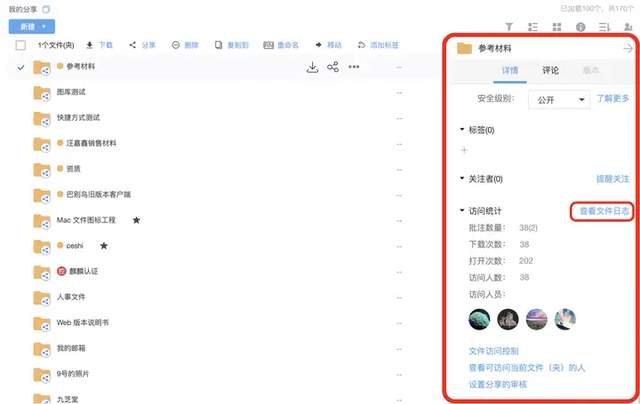Add a tag with the plus icon

pyautogui.click(x=464, y=150)
